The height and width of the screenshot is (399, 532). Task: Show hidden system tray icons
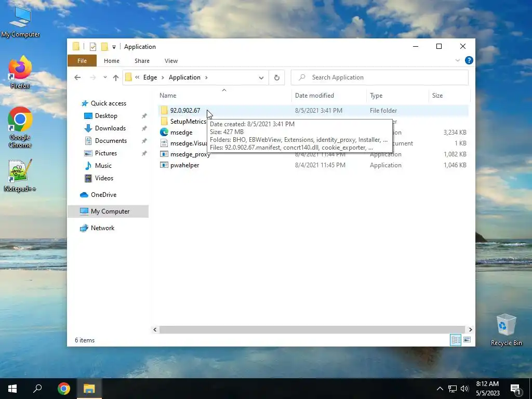tap(440, 389)
